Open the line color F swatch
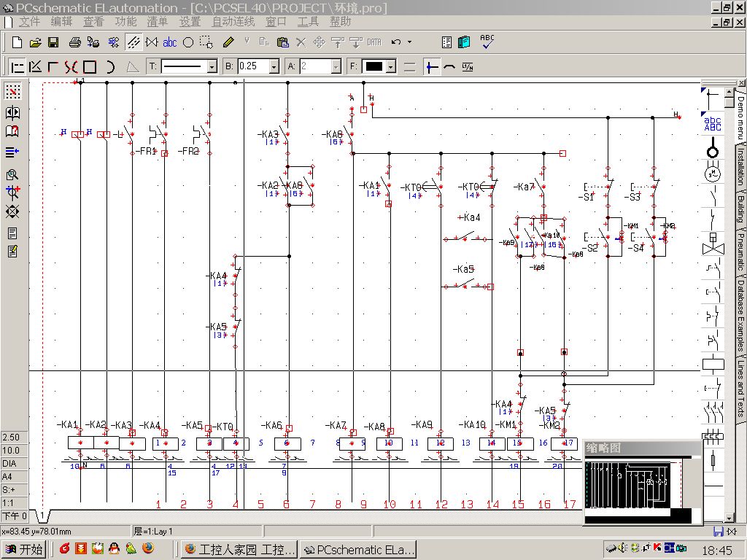 [374, 67]
